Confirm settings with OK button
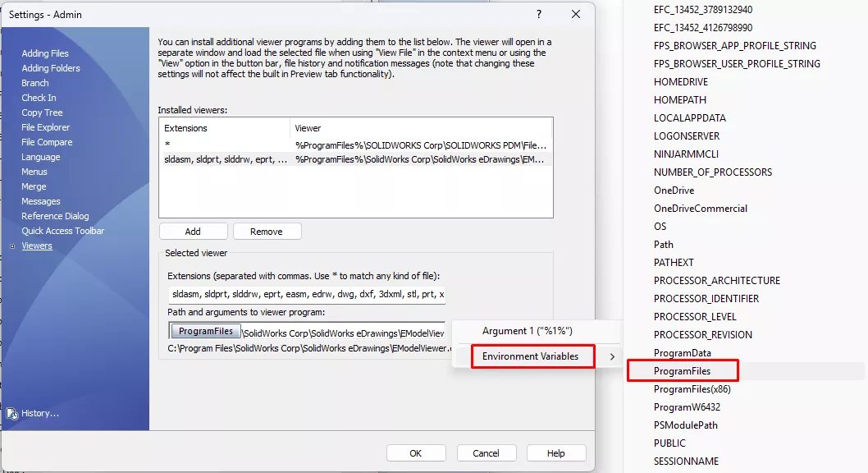 (416, 453)
